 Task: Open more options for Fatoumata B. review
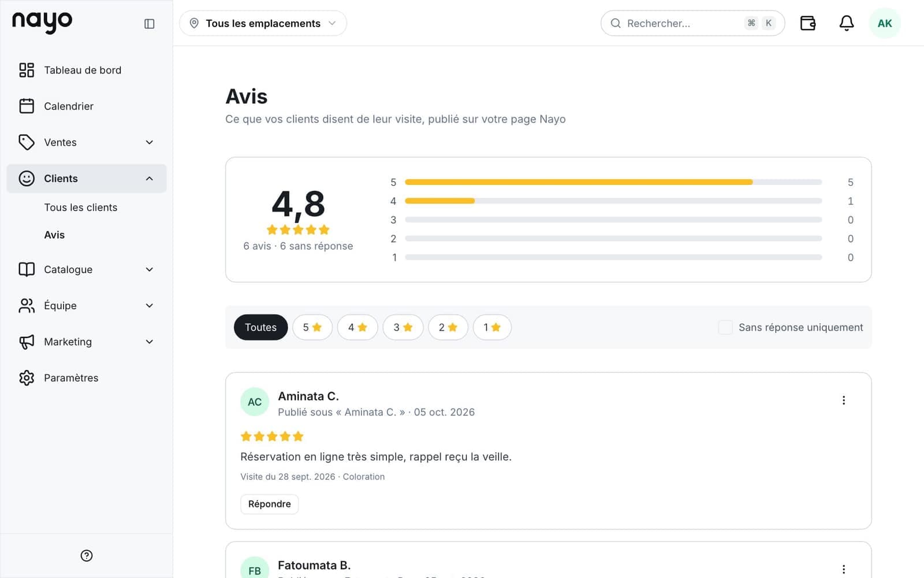pos(844,569)
